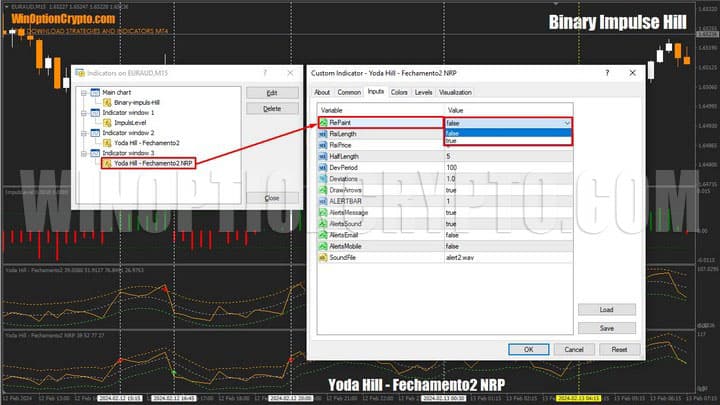Click OK to confirm indicator settings
Viewport: 720px width, 405px height.
coord(529,349)
